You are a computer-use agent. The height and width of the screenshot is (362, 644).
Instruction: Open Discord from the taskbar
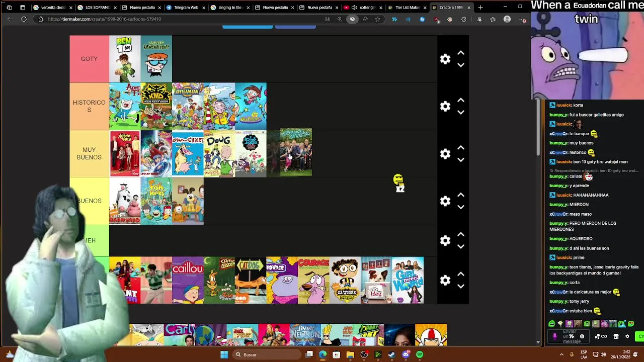coord(406,354)
